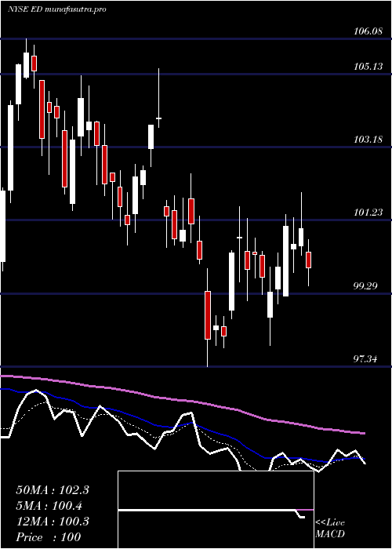
Task: Click the Price : 100 readout
Action: (49, 537)
